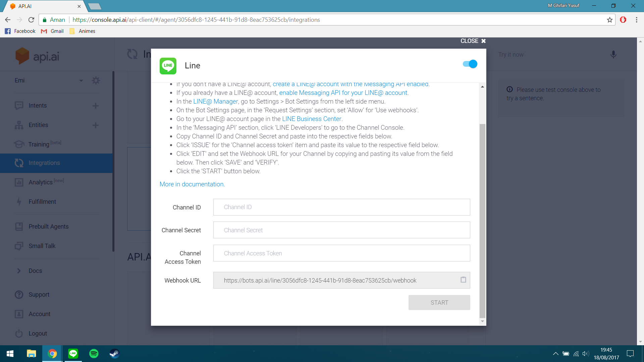Click the dialog's vertical scrollbar
The image size is (644, 362).
[482, 221]
